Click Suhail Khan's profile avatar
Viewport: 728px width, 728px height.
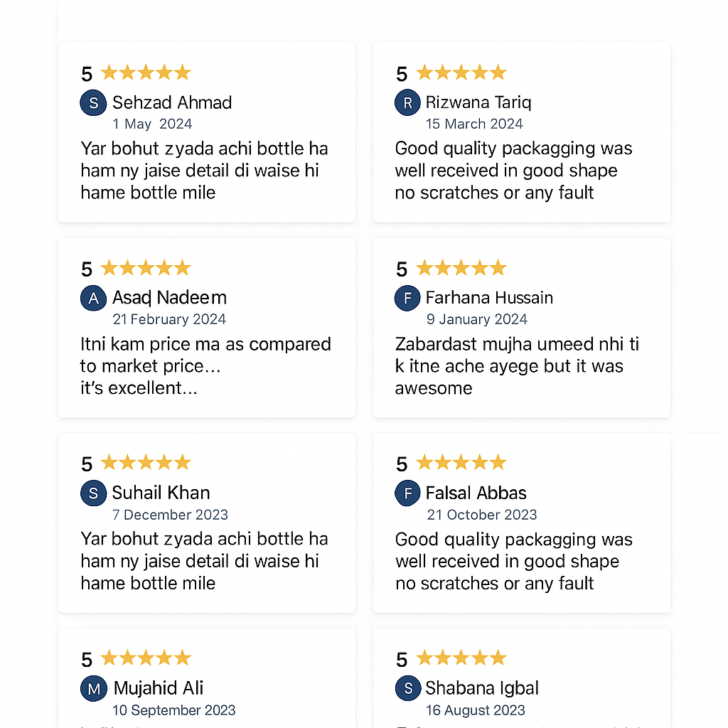(93, 493)
